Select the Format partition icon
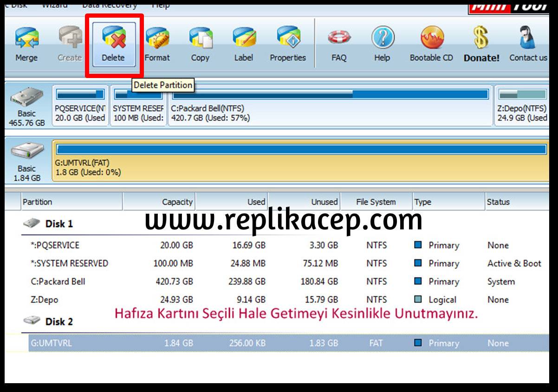 (x=157, y=44)
